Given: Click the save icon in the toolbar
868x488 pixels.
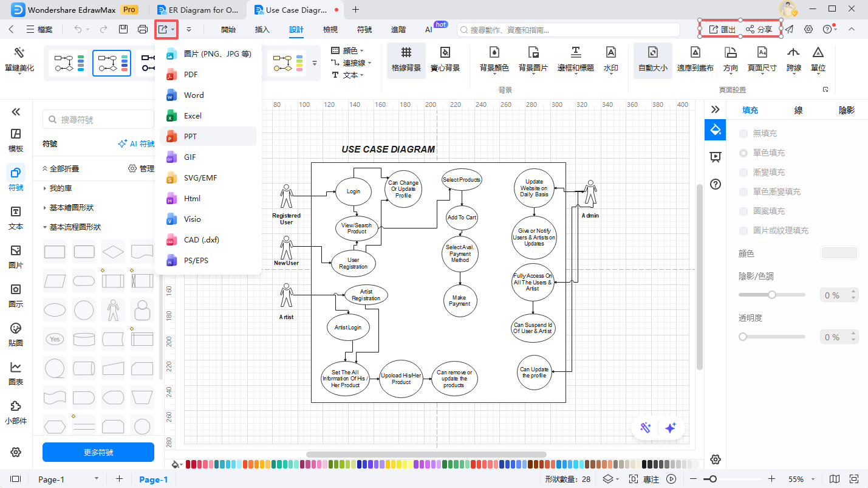Looking at the screenshot, I should [x=123, y=29].
